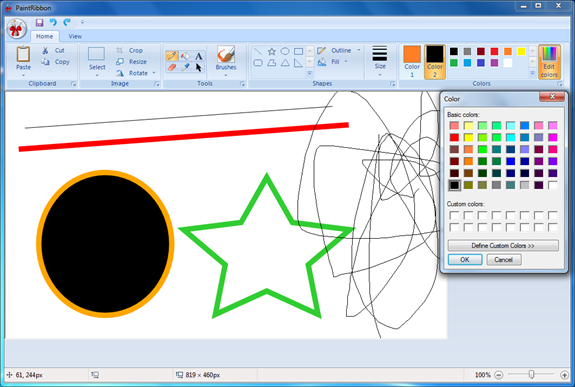Select the Line shape
This screenshot has width=575, height=387.
pos(258,51)
